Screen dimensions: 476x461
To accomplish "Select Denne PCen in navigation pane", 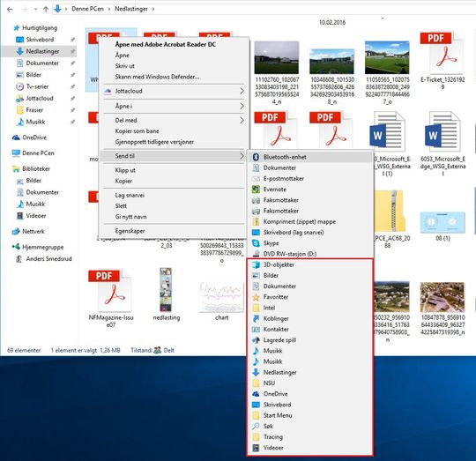I will [38, 153].
